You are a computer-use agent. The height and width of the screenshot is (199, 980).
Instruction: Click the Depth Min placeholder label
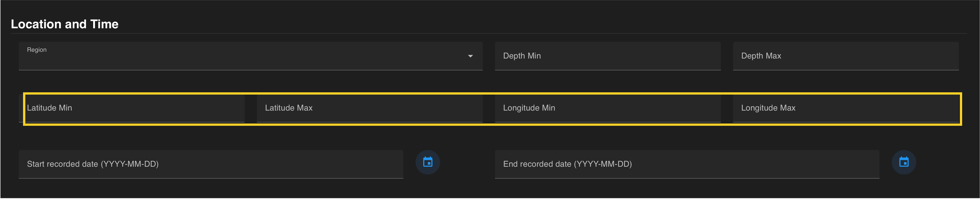522,56
